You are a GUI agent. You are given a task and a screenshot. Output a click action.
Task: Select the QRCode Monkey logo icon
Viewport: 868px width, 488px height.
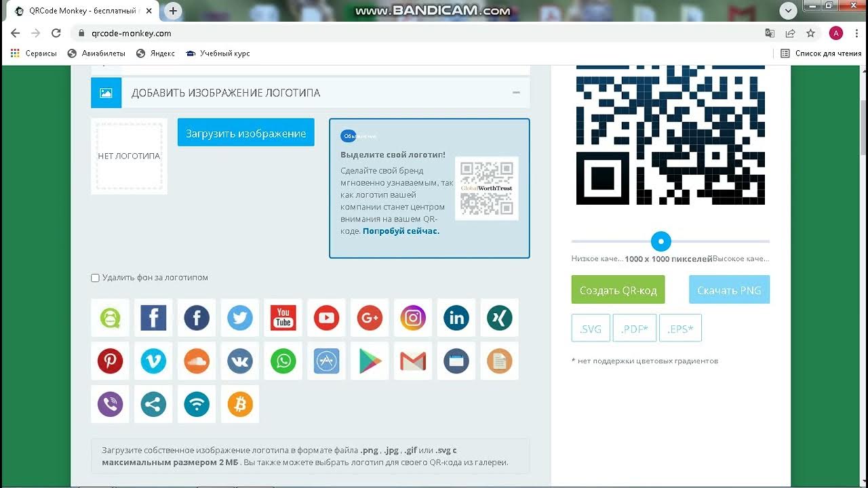point(110,318)
